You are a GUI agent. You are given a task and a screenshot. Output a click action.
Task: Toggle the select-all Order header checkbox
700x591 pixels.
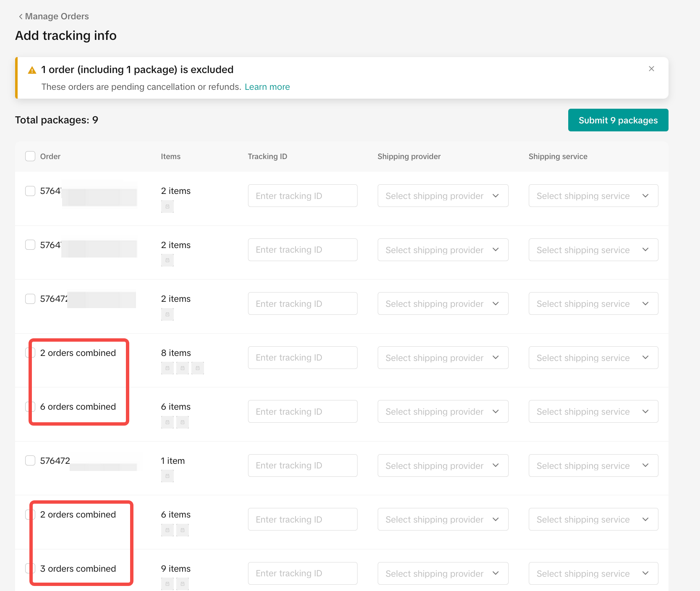coord(30,157)
